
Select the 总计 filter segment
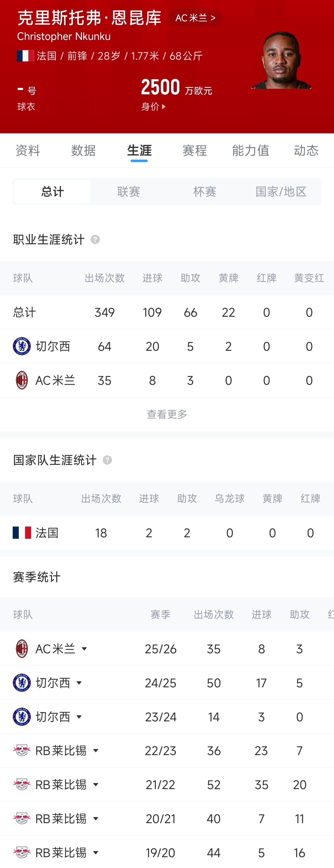(53, 192)
